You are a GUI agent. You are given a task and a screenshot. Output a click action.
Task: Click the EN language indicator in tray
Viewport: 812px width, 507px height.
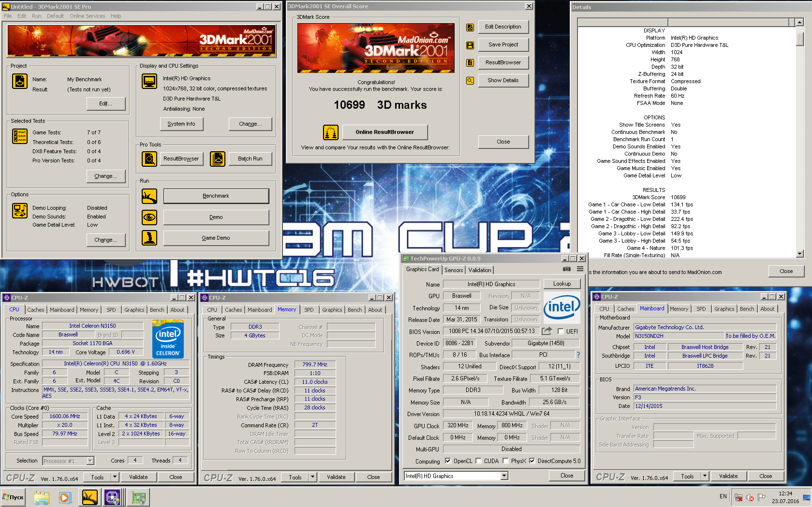click(723, 496)
